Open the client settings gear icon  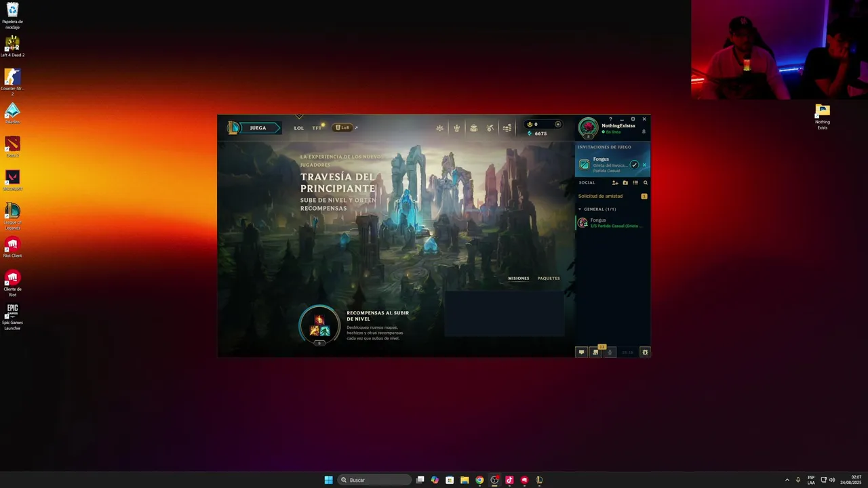click(x=633, y=119)
